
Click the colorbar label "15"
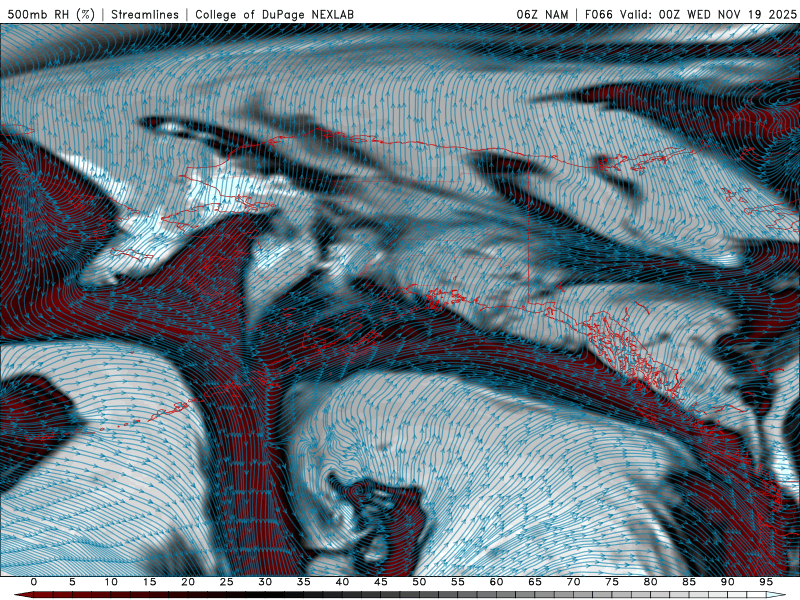tap(149, 582)
